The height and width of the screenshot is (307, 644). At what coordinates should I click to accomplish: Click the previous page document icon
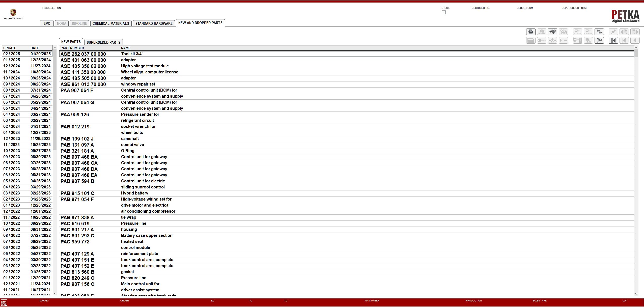(624, 32)
